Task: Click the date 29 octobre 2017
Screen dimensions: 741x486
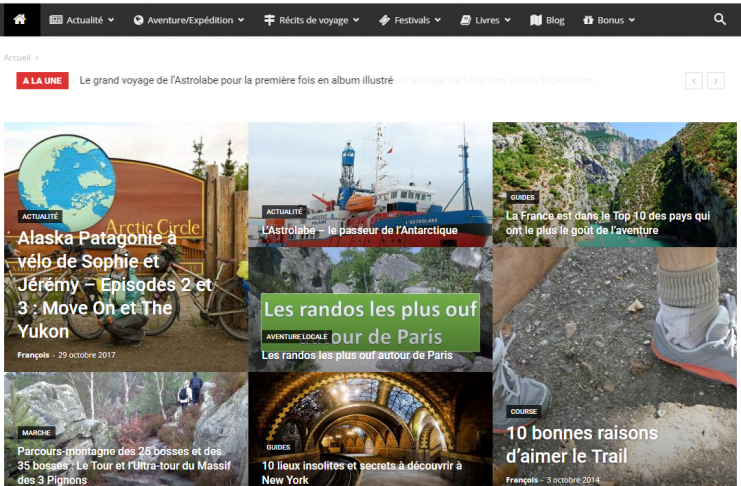Action: point(86,355)
